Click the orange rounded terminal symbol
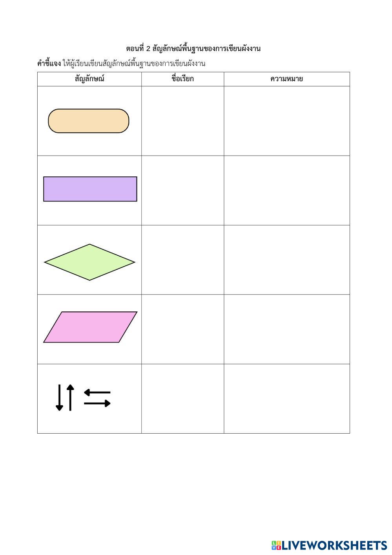Viewport: 392px width, 555px height. pos(88,121)
